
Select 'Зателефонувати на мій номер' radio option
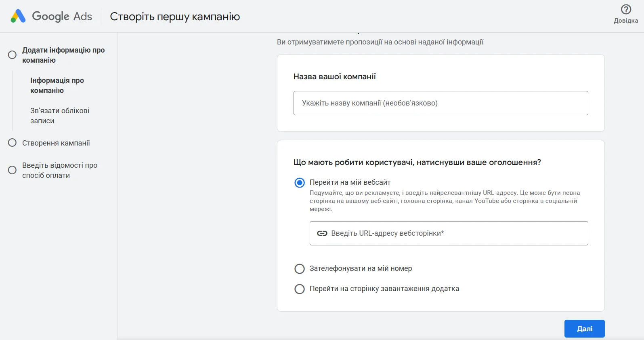300,269
